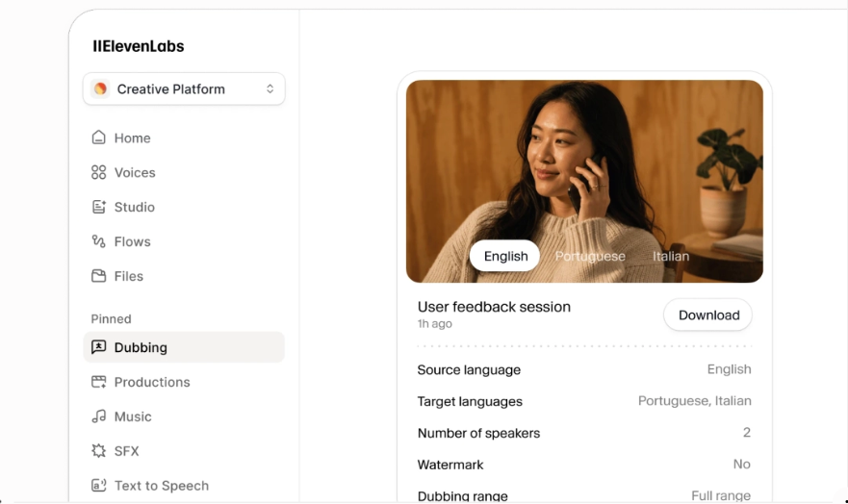
Task: Click the woman on phone video thumbnail
Action: [584, 181]
